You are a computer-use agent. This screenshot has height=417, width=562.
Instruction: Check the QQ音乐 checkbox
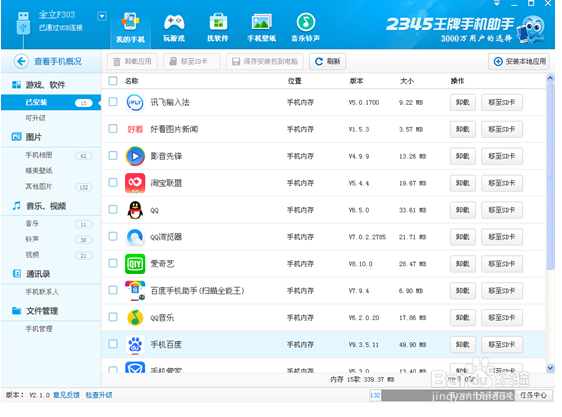pyautogui.click(x=113, y=317)
